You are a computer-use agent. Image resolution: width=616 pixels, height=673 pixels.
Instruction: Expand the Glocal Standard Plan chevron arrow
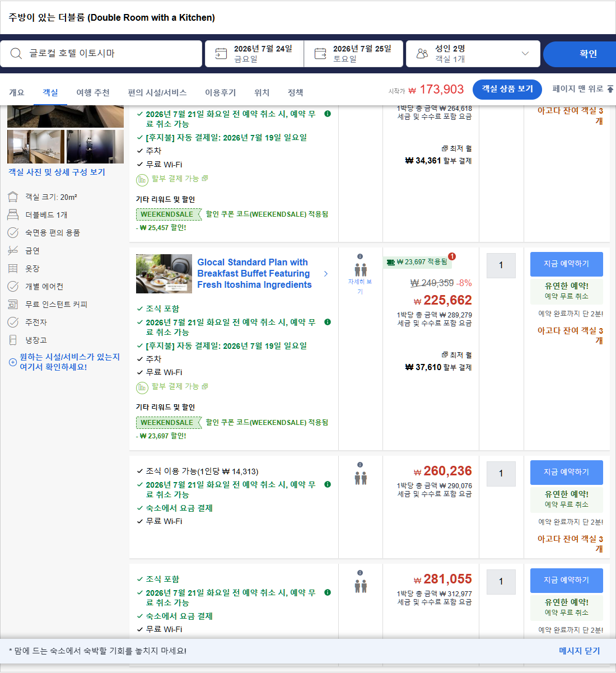326,274
